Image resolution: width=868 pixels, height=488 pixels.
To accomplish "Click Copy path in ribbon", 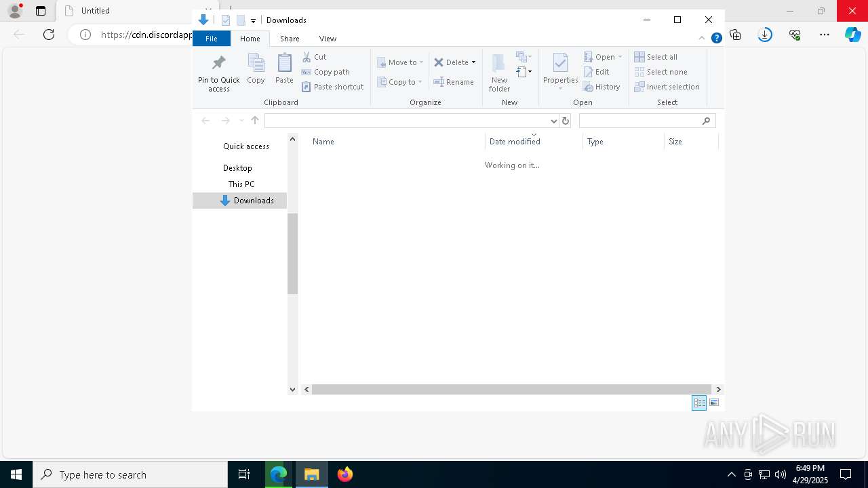I will coord(325,72).
